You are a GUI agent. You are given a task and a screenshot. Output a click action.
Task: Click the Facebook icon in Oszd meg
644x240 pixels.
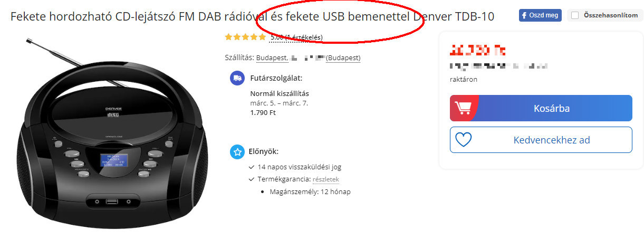point(524,15)
